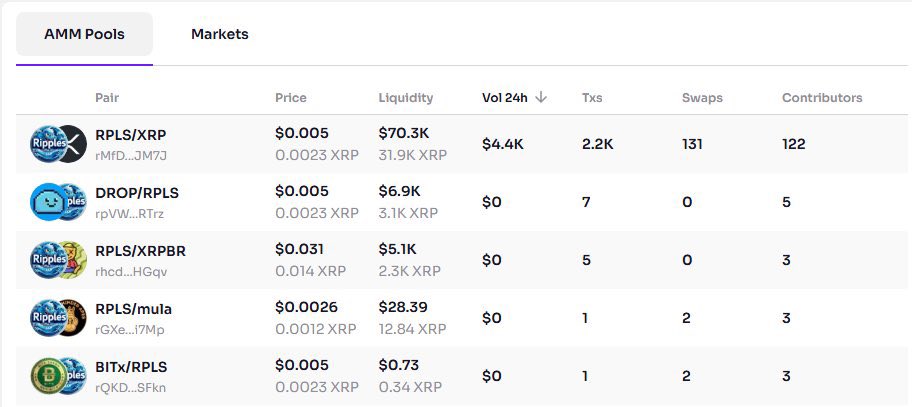
Task: Open the RPLS/mula pool link
Action: (x=133, y=309)
